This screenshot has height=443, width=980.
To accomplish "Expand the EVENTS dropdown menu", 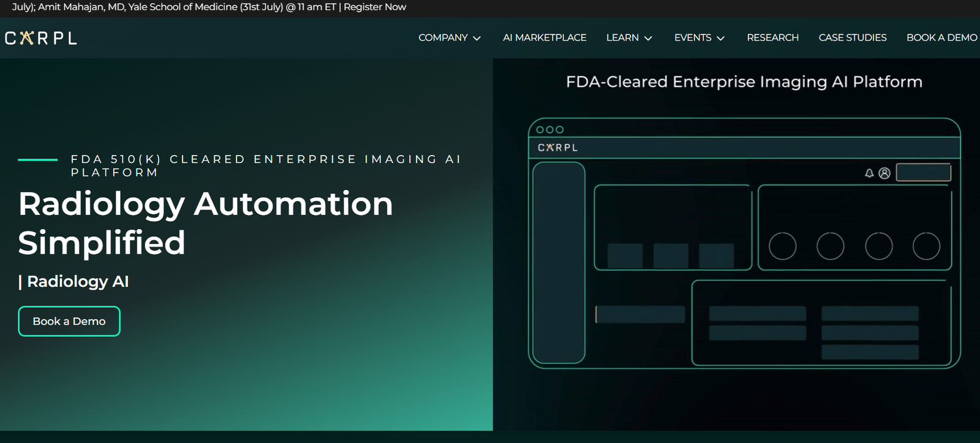I will (x=699, y=38).
